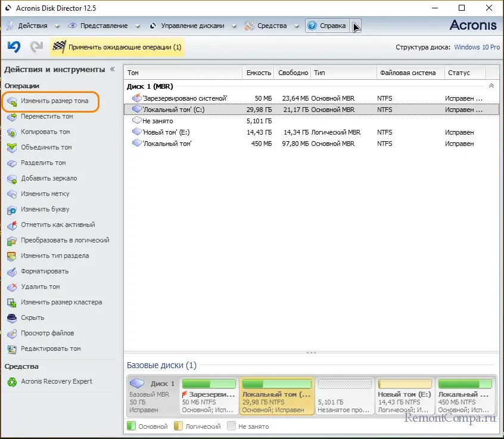Select the 29,98 ГБ NTFS partition block
Image resolution: width=504 pixels, height=439 pixels.
(277, 396)
